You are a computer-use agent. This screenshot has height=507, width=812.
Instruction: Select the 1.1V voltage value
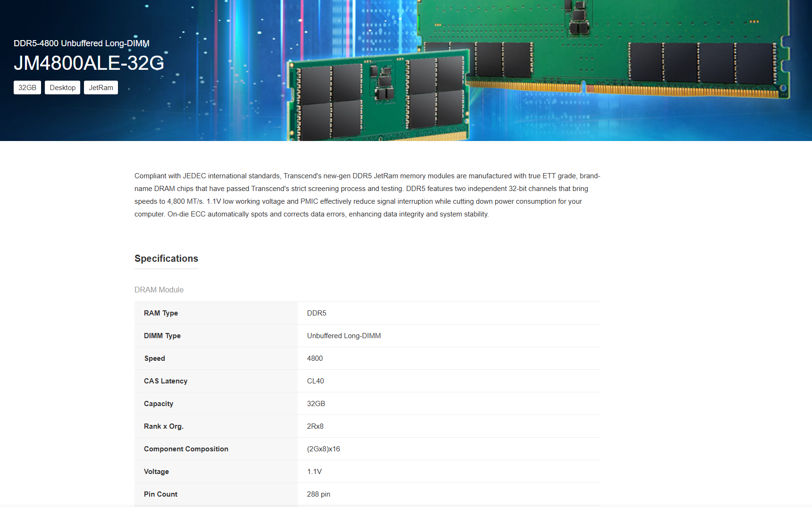(x=314, y=472)
